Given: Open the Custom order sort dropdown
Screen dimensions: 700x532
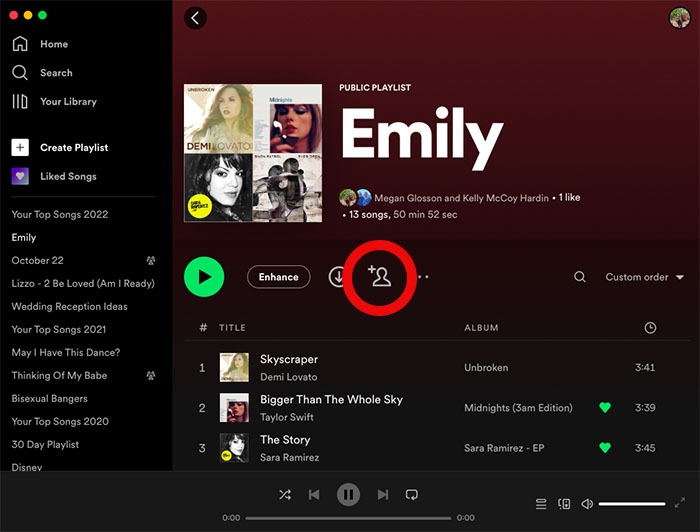Looking at the screenshot, I should point(644,277).
